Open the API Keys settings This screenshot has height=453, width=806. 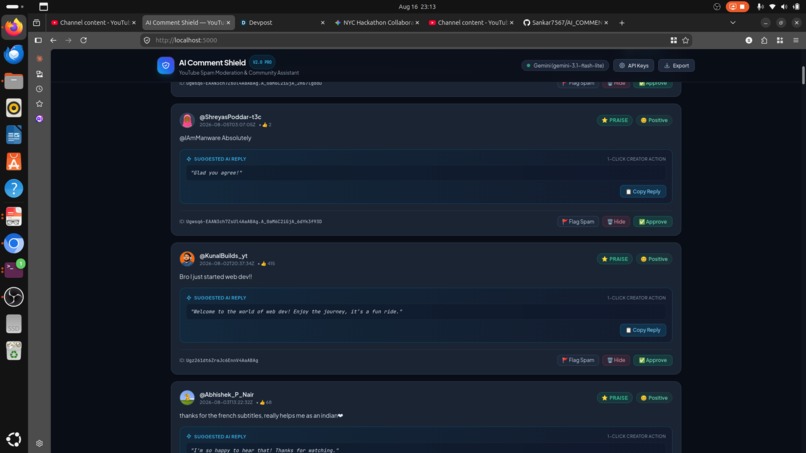pos(633,66)
